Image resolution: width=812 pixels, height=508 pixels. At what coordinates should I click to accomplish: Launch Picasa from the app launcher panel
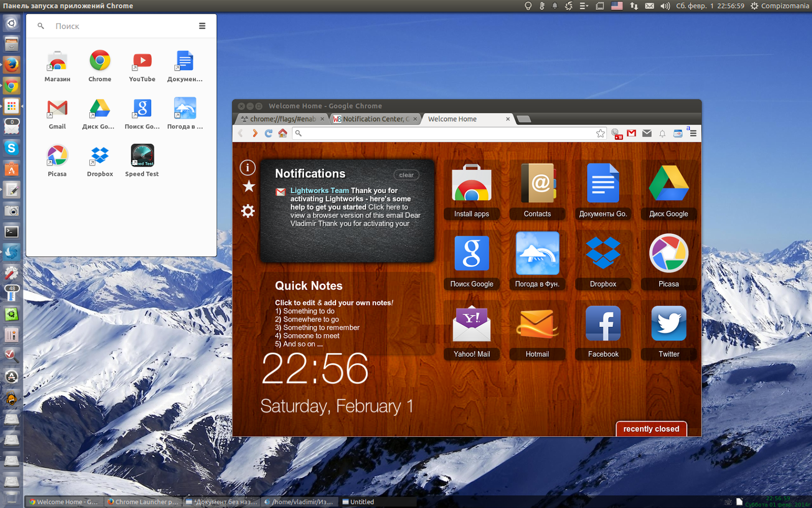click(x=57, y=161)
